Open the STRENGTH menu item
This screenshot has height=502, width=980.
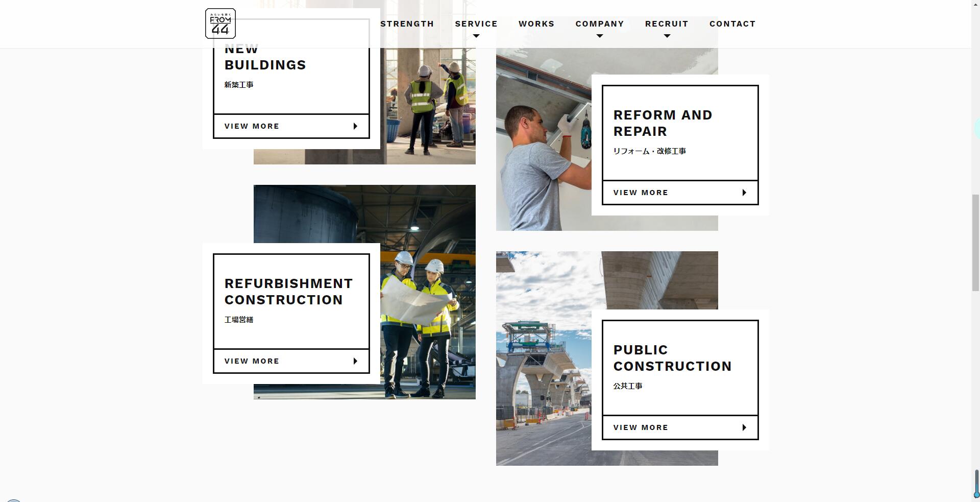coord(407,23)
